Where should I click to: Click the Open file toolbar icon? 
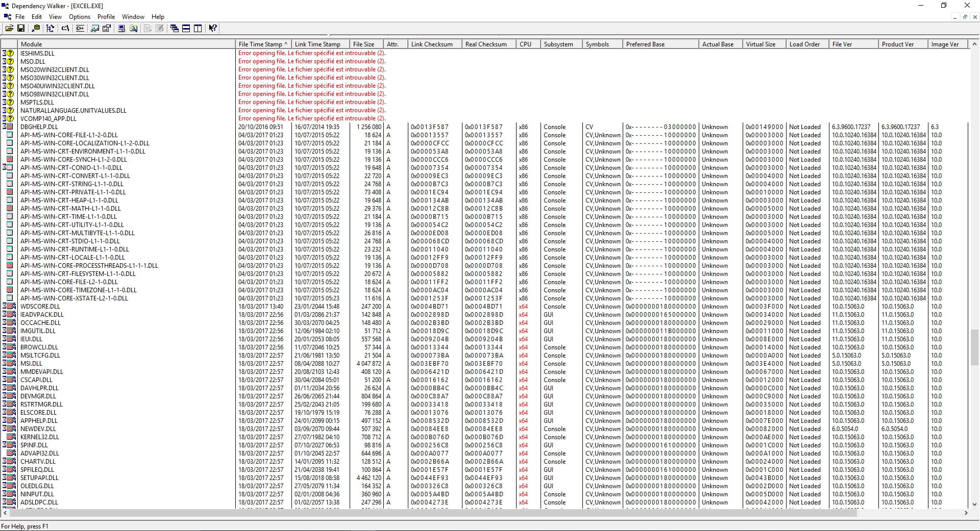tap(9, 29)
